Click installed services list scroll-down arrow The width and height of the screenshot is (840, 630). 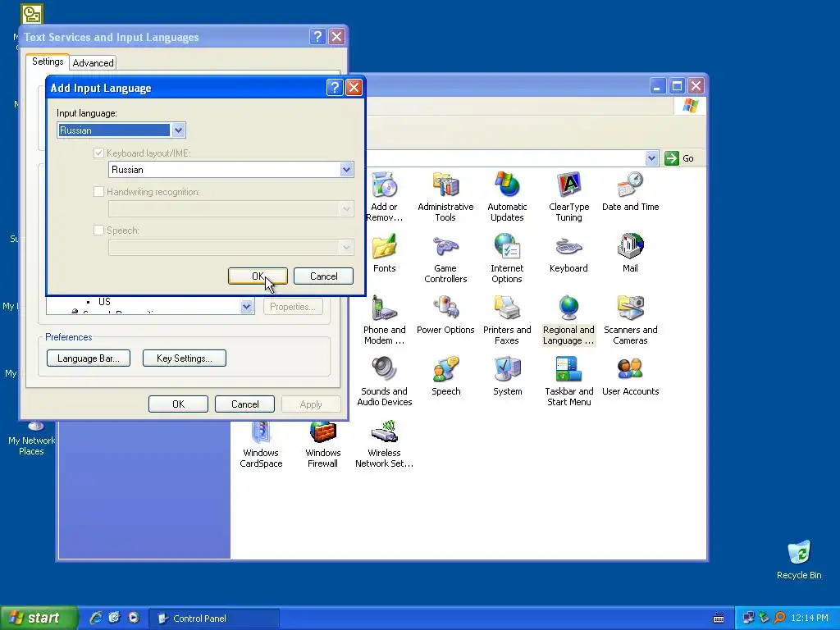246,307
